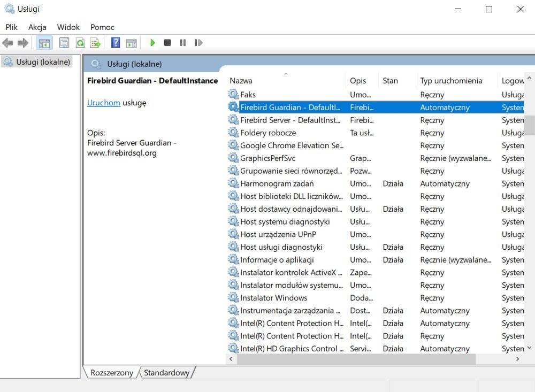Select Usługi (lokalne) in the left tree

[x=43, y=62]
